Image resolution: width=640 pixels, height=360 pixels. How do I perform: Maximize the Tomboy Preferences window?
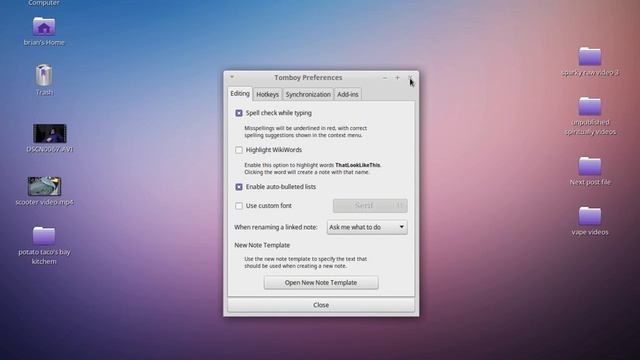pos(397,78)
